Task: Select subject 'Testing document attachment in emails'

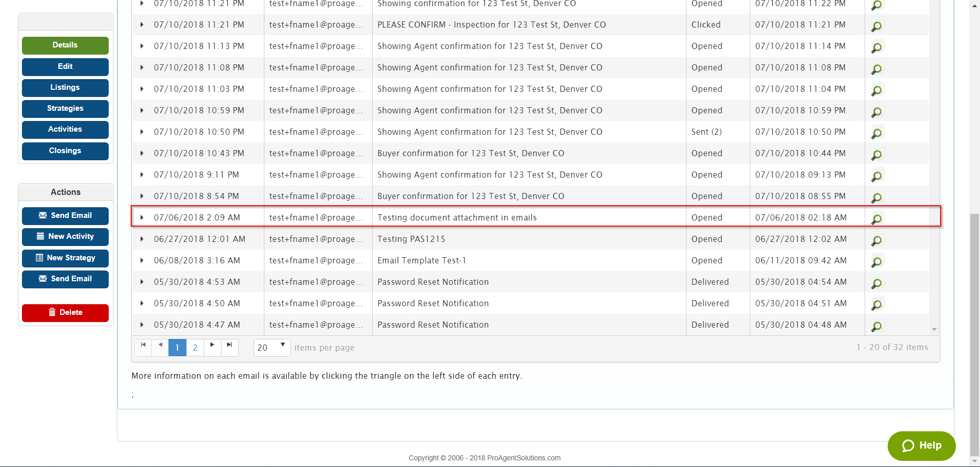Action: (x=457, y=217)
